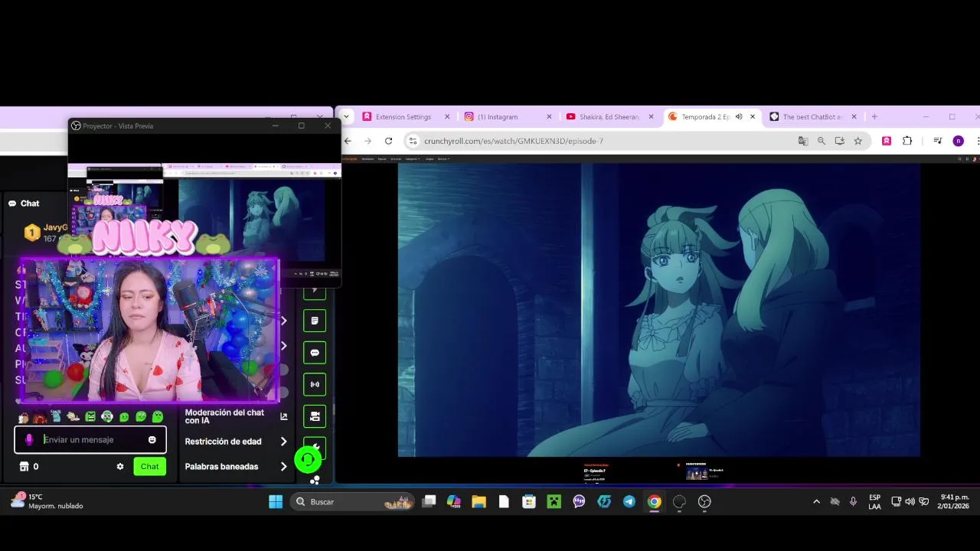Viewport: 980px width, 551px height.
Task: Bookmark this page with the star icon
Action: pyautogui.click(x=857, y=141)
